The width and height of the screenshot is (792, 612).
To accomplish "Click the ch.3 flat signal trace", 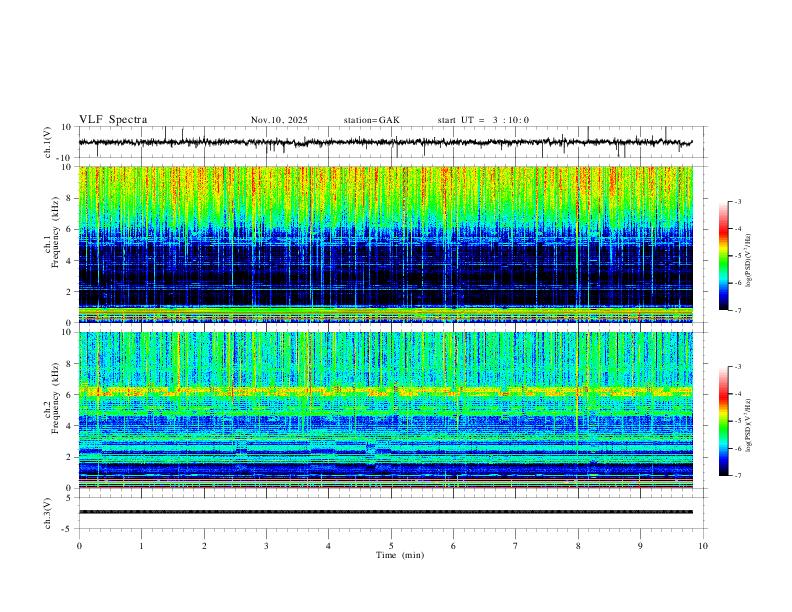I will (386, 512).
